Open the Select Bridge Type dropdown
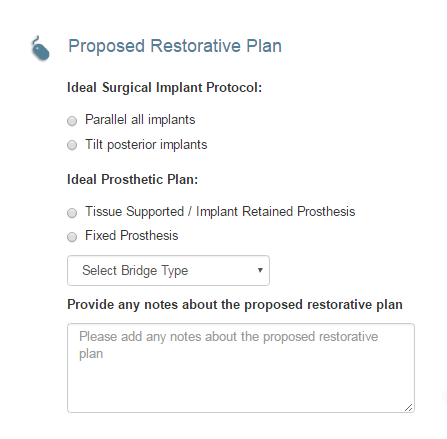The width and height of the screenshot is (447, 439). 168,270
